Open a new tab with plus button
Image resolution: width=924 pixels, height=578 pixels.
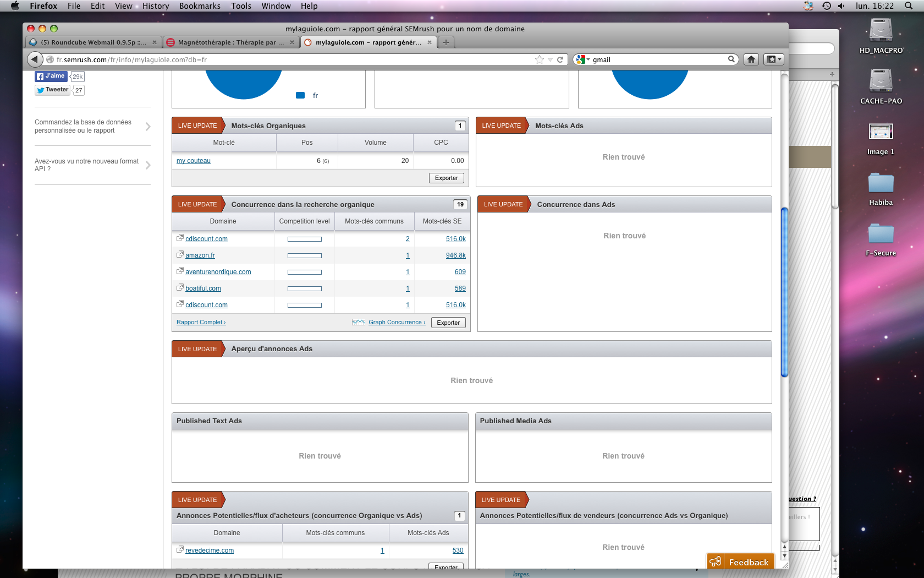(446, 42)
